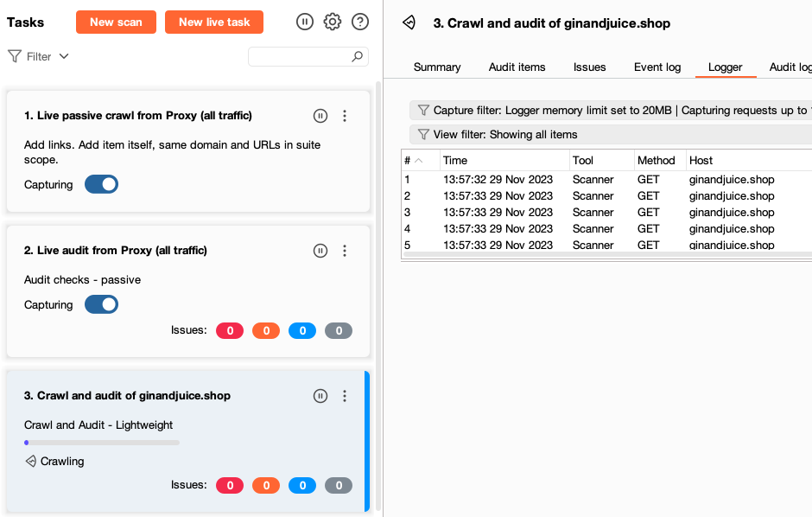Open the options menu on the Live audit task
812x517 pixels.
tap(345, 250)
